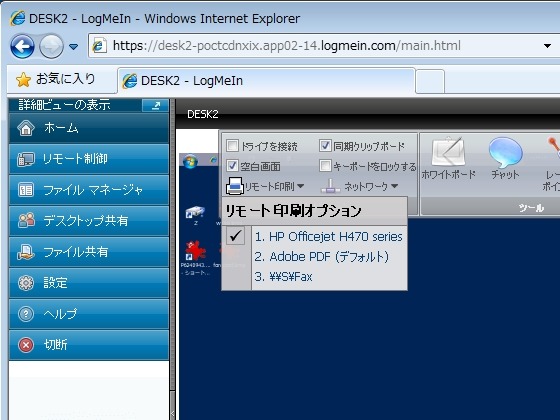The image size is (560, 420).
Task: Select printer 1. HP Officejet H470 series
Action: pos(328,236)
